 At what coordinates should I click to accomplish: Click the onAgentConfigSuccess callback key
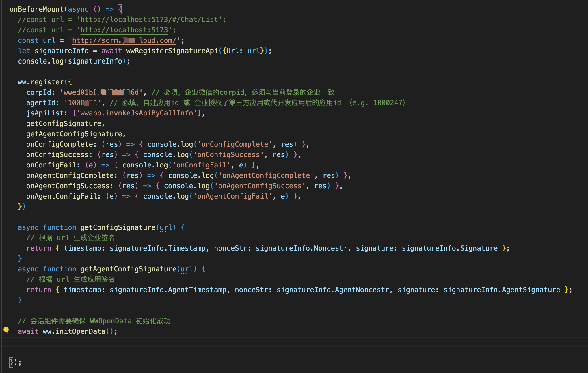coord(68,186)
